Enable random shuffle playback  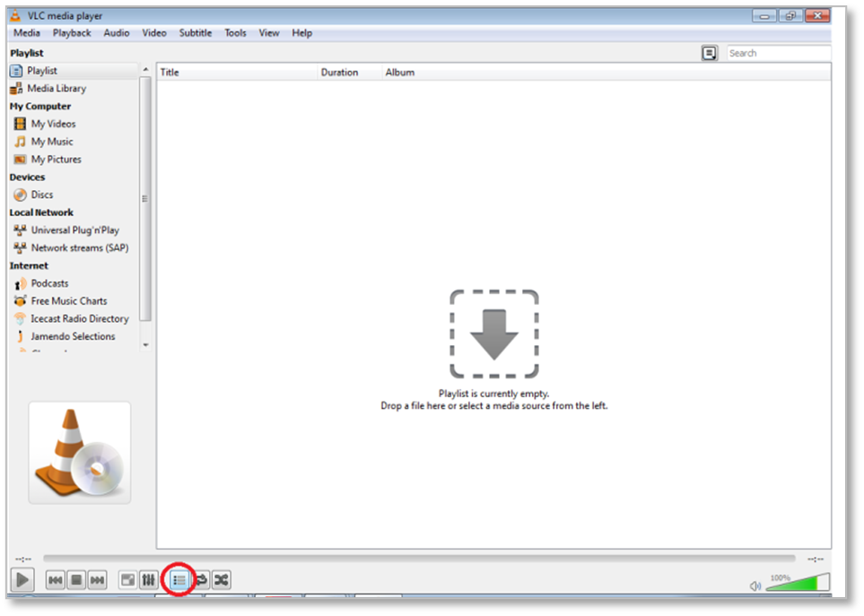tap(221, 580)
